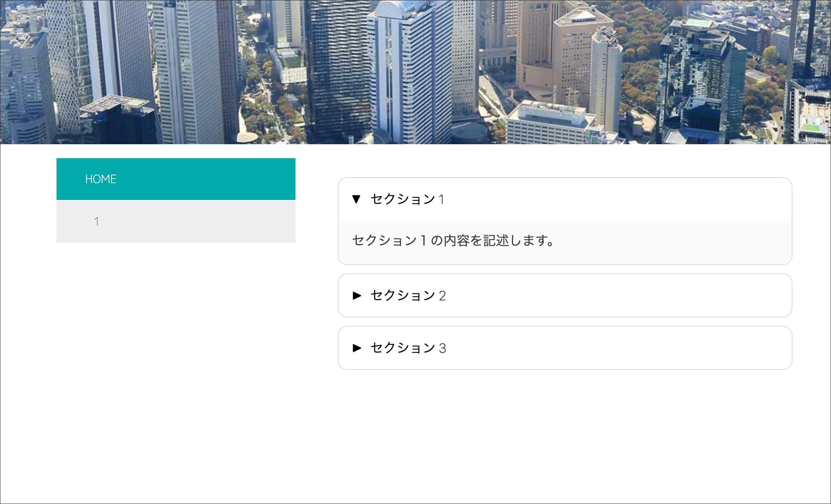Click the セクション1の内容を記述します paragraph
The image size is (831, 504).
(453, 241)
